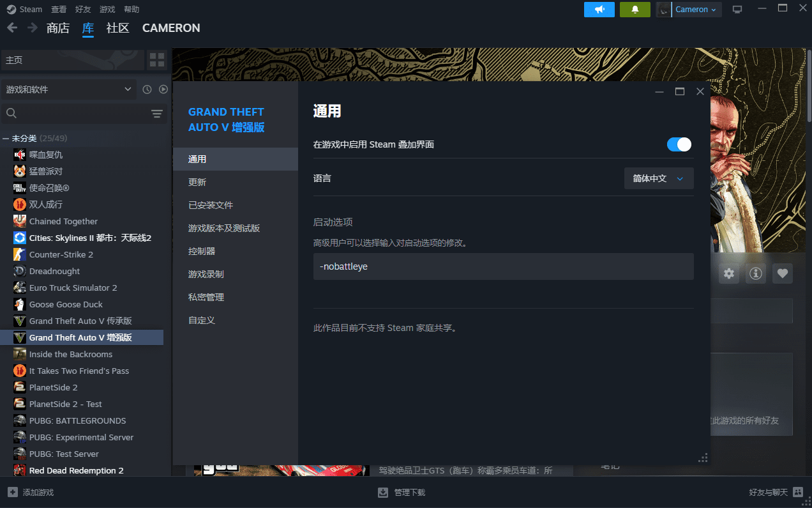This screenshot has width=812, height=508.
Task: Select 自定义 in properties sidebar
Action: pos(236,320)
